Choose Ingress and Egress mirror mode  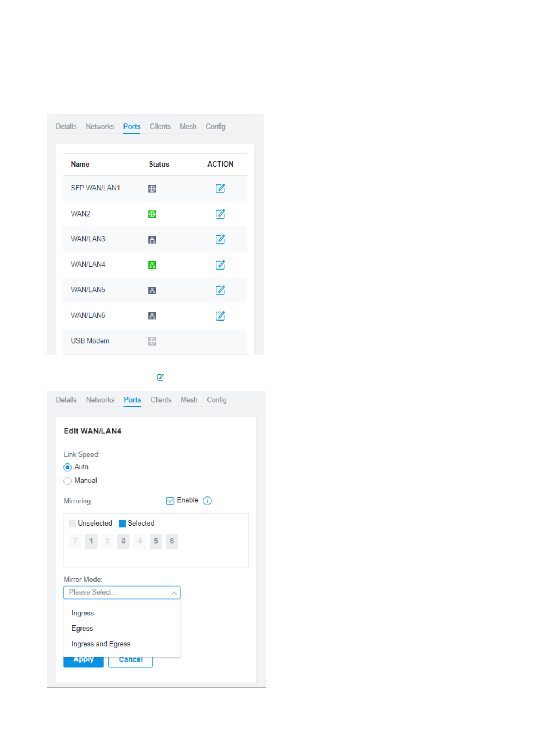point(122,644)
